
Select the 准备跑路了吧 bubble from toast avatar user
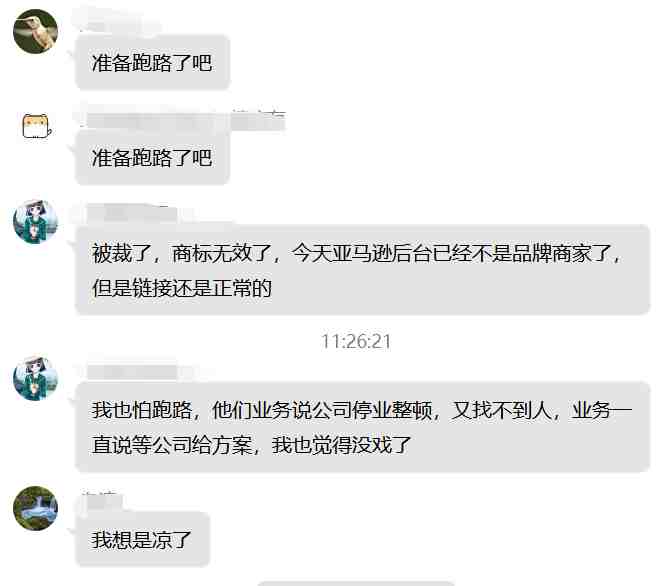point(152,158)
